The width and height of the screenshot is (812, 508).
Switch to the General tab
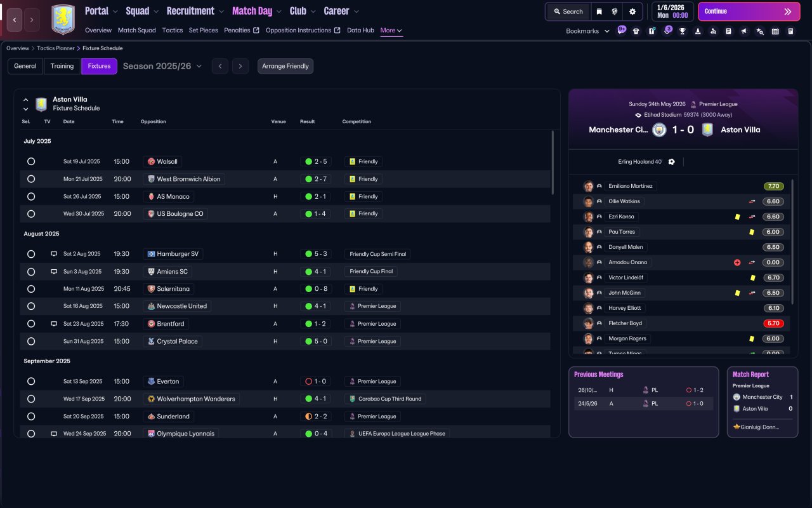[25, 66]
